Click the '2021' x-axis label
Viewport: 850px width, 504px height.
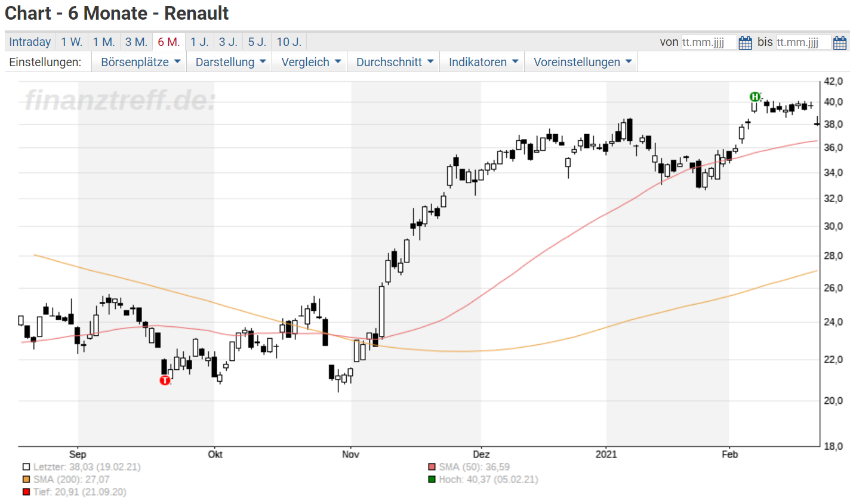point(606,454)
